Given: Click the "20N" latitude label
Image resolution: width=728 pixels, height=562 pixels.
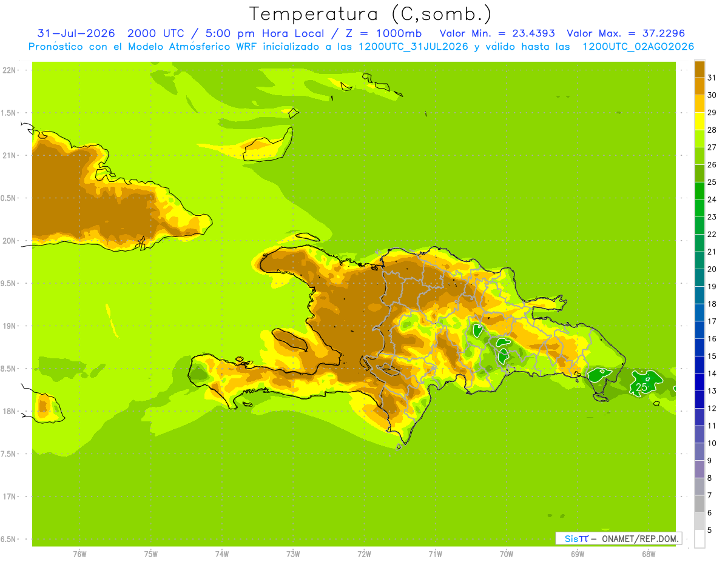Looking at the screenshot, I should tap(10, 241).
